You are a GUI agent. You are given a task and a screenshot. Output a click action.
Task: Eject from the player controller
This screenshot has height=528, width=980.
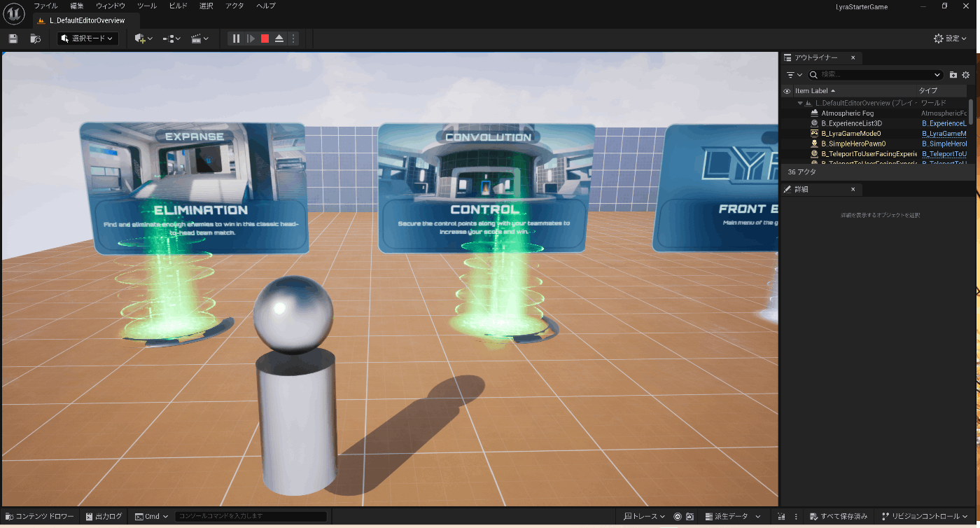coord(279,39)
